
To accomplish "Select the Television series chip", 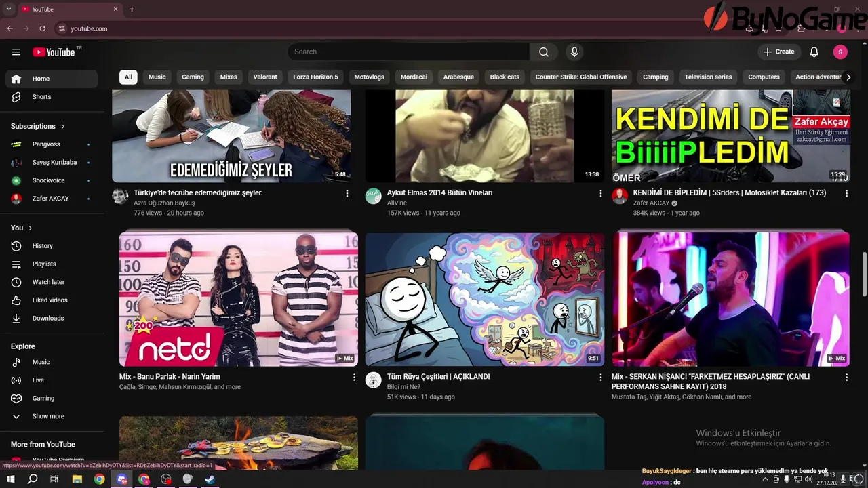I will (x=708, y=77).
